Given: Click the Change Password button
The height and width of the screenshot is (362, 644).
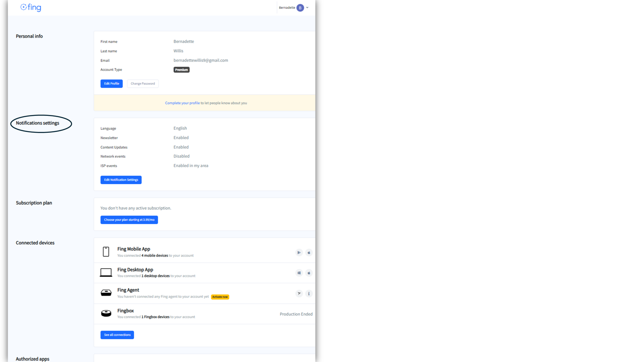Looking at the screenshot, I should click(142, 84).
